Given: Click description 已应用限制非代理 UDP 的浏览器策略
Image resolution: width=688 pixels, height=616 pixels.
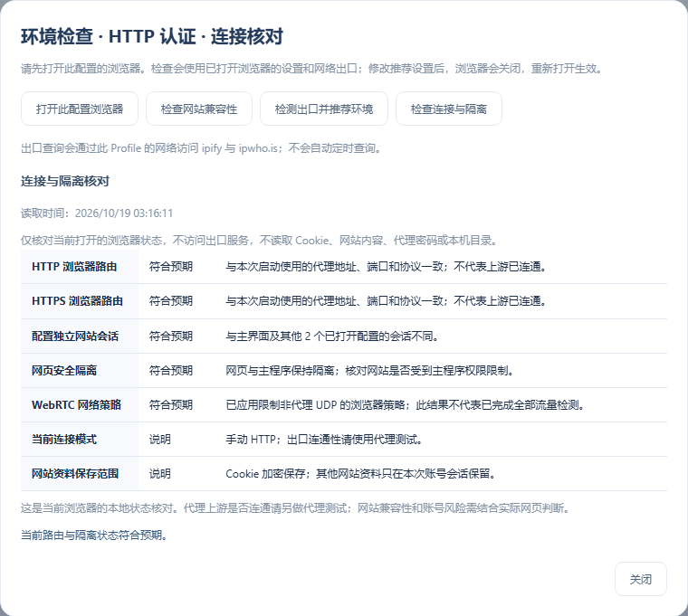Looking at the screenshot, I should click(x=406, y=404).
